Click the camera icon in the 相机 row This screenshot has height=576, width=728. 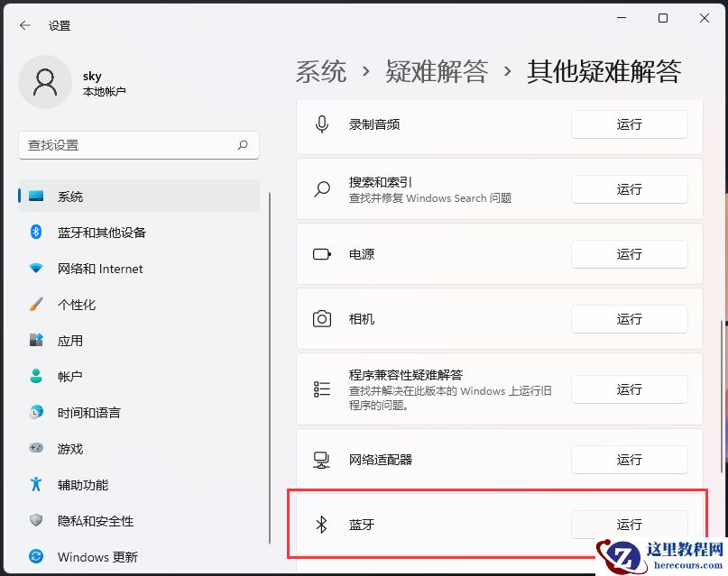click(x=320, y=318)
